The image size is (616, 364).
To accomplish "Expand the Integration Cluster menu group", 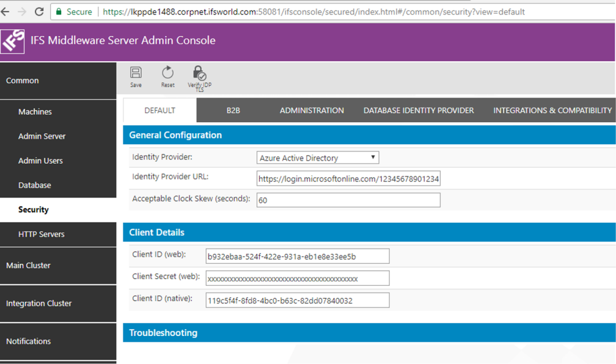I will [38, 304].
